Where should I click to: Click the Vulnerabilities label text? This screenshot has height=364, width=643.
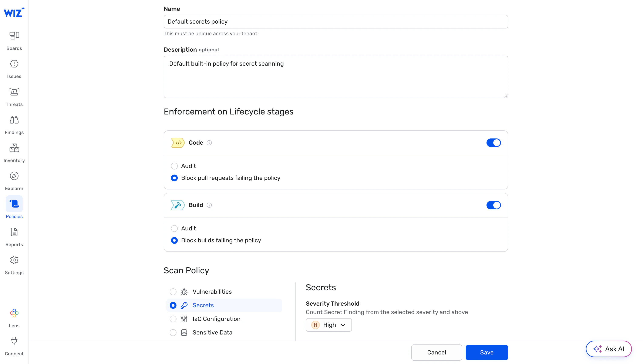pyautogui.click(x=212, y=292)
